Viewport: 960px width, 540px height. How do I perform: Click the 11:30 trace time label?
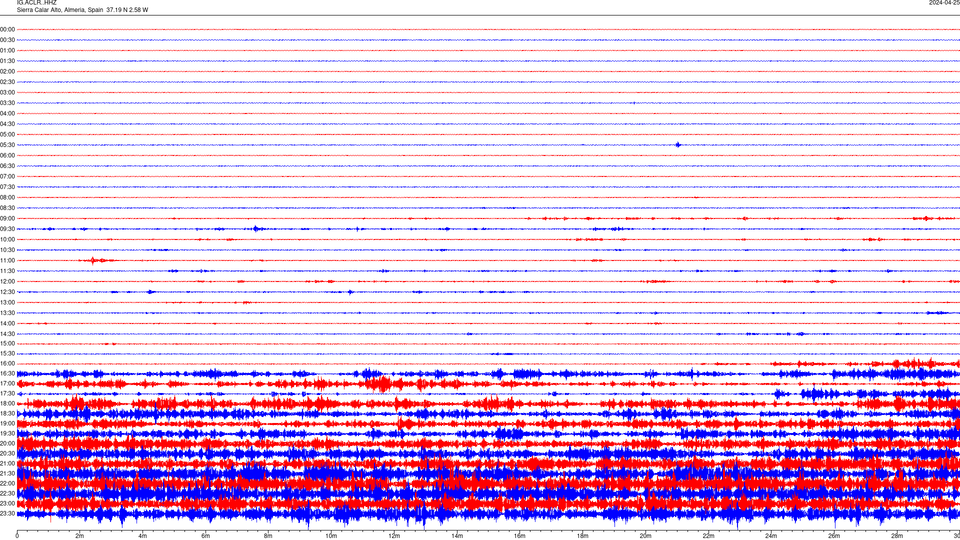tap(7, 271)
